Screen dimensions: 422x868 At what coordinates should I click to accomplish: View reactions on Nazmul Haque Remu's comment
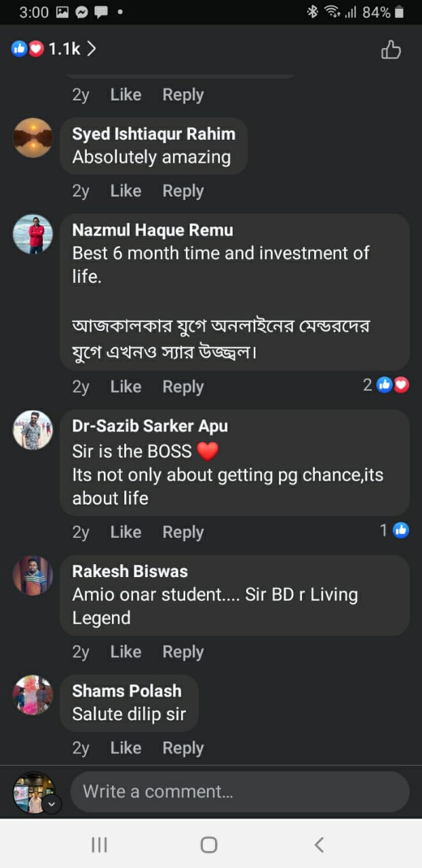[387, 385]
